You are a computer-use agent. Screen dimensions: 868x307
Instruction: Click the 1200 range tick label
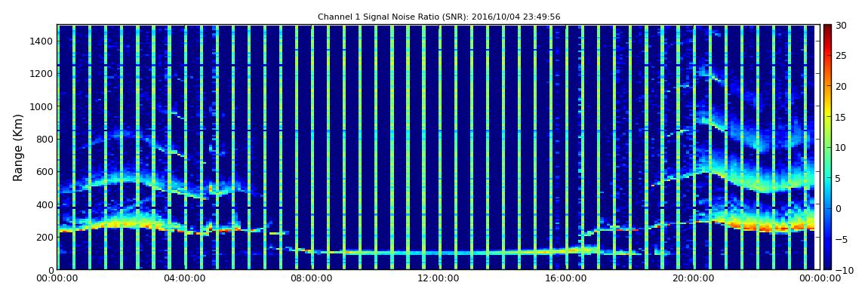42,74
